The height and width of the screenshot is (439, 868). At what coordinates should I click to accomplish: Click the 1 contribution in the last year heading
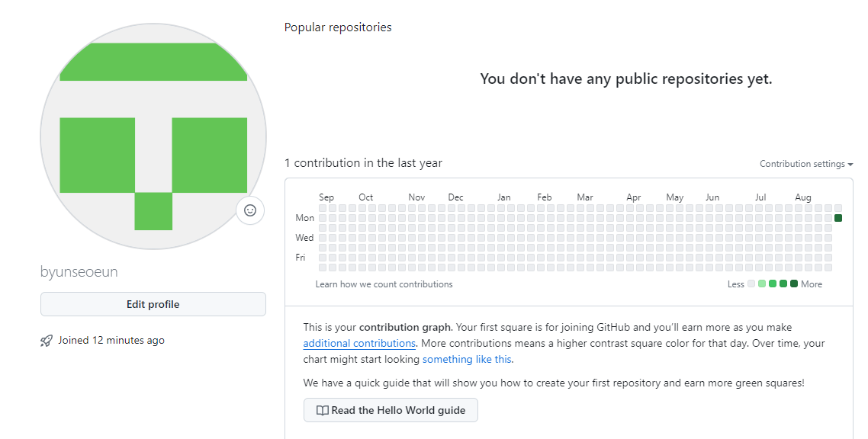(363, 163)
